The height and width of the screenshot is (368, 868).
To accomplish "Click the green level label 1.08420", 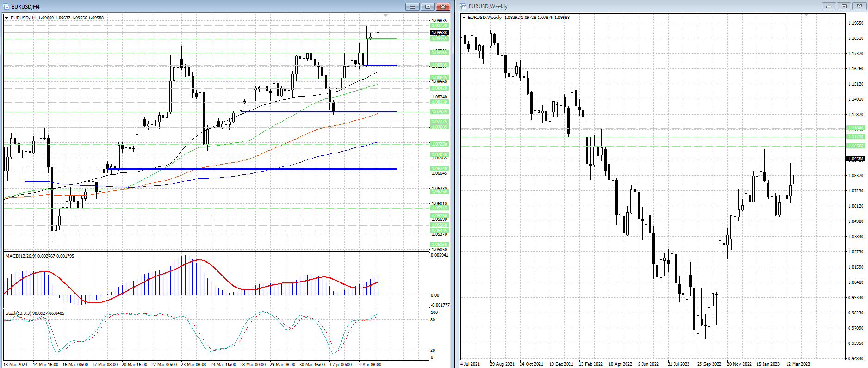I will click(x=439, y=88).
